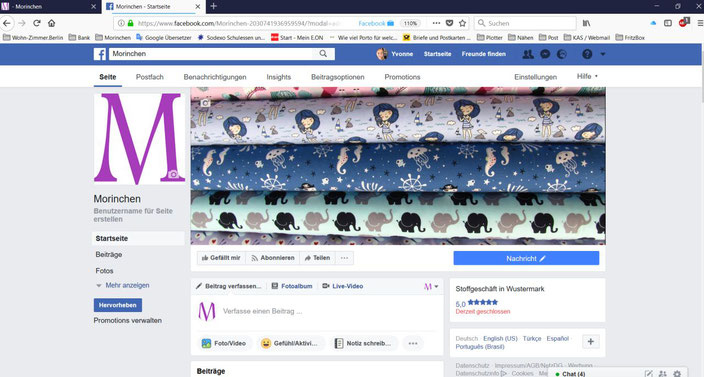Viewport: 704px width, 377px height.
Task: Close the Morinchen - Startseite tab
Action: click(x=198, y=7)
